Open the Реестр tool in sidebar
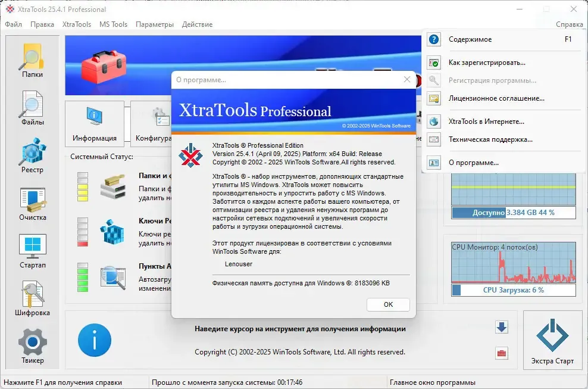 pyautogui.click(x=32, y=155)
